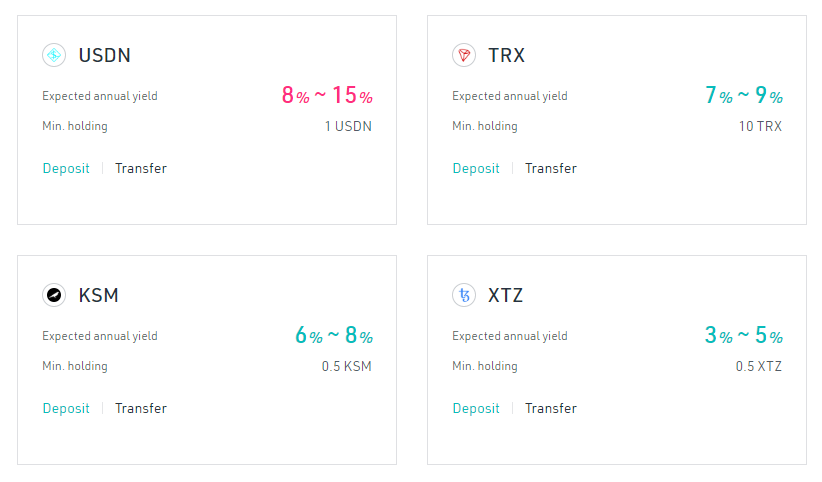The height and width of the screenshot is (482, 822).
Task: Click the USDN coin icon
Action: pos(54,55)
